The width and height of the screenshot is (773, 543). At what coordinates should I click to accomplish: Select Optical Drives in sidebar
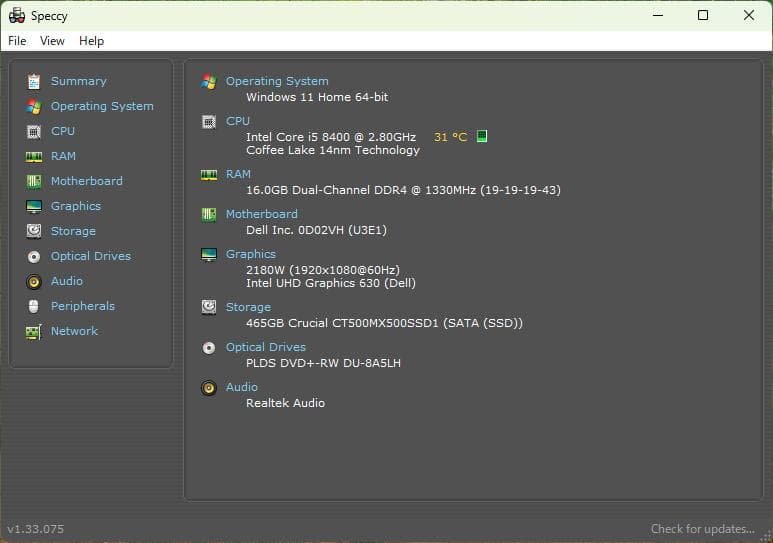point(91,256)
